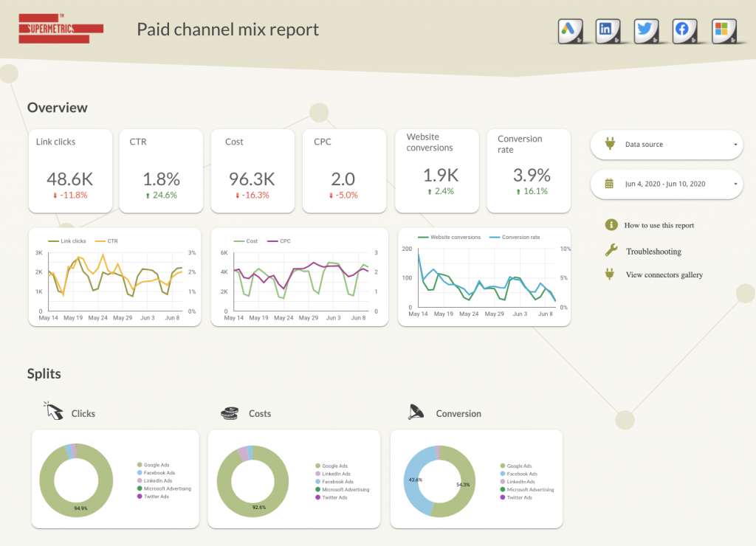Click the cursor icon next to Clicks
The height and width of the screenshot is (546, 756).
coord(53,411)
